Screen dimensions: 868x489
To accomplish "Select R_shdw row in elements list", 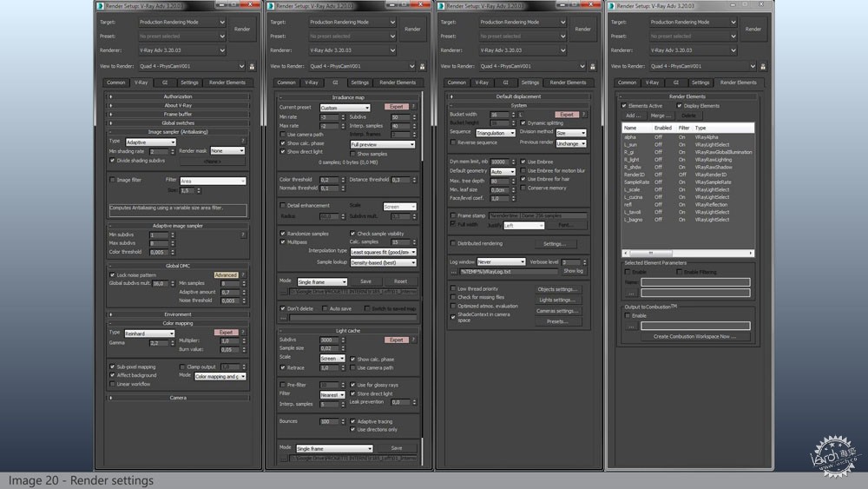I will pyautogui.click(x=688, y=168).
